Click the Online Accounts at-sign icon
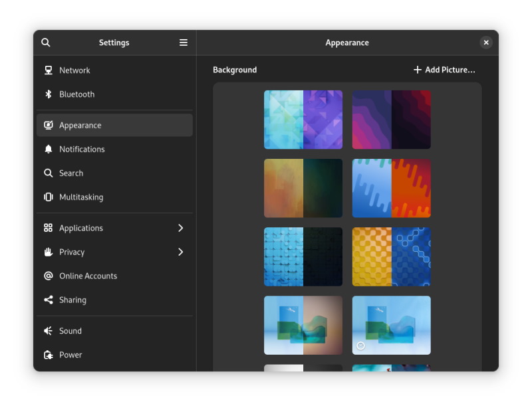This screenshot has height=408, width=532. coord(49,276)
